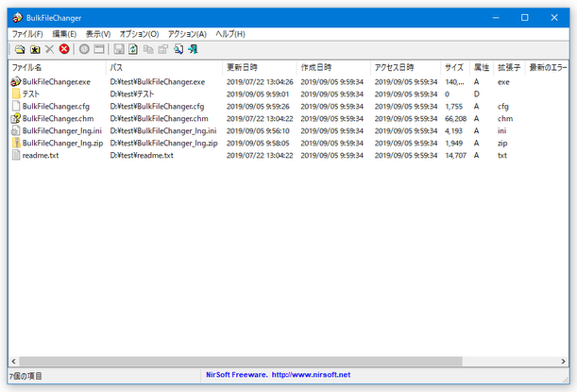Sort by the 属性 column header
This screenshot has width=577, height=392.
click(482, 68)
